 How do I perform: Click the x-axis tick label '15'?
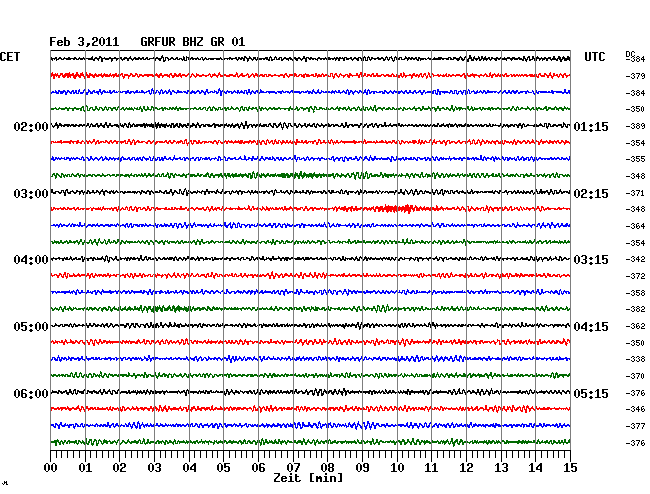point(570,468)
